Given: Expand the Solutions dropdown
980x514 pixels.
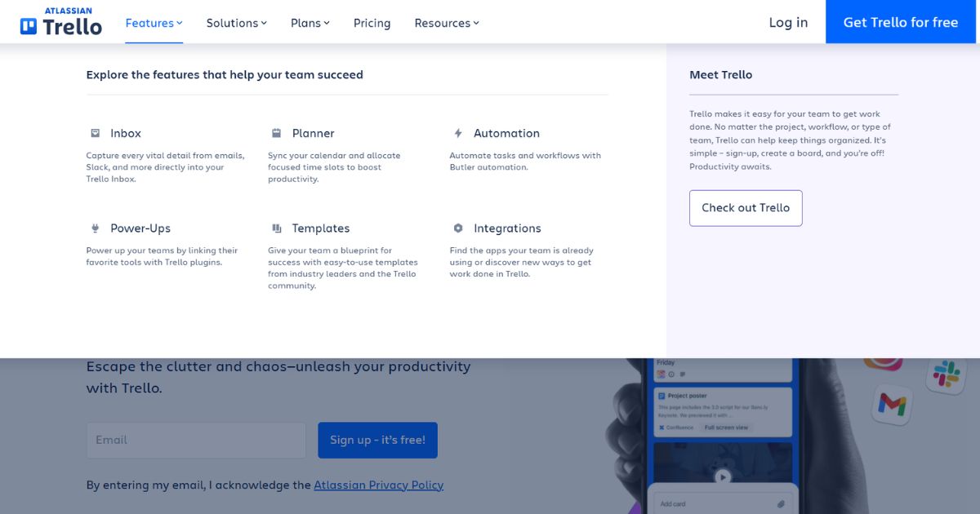Looking at the screenshot, I should point(236,23).
